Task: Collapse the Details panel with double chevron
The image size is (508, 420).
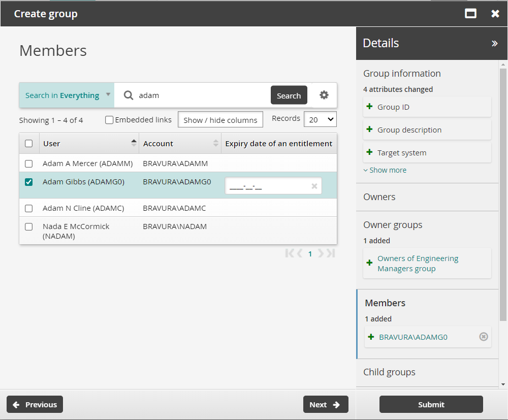Action: [x=494, y=44]
